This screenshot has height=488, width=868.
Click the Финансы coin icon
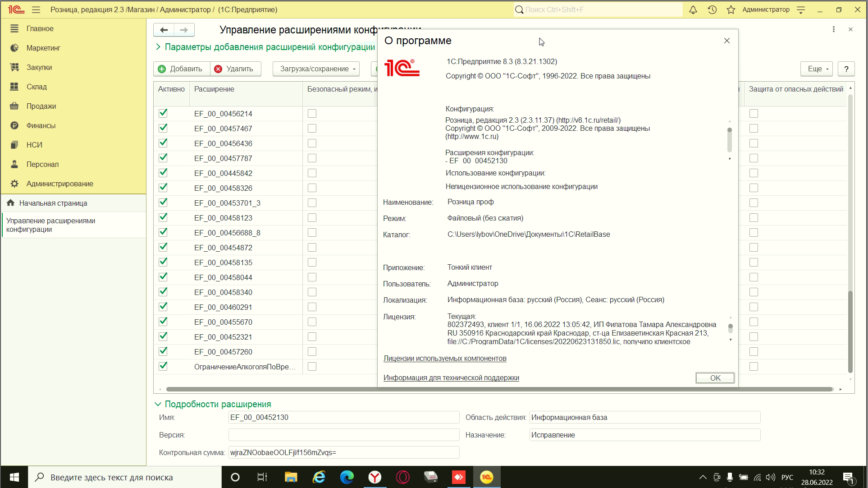(x=14, y=125)
